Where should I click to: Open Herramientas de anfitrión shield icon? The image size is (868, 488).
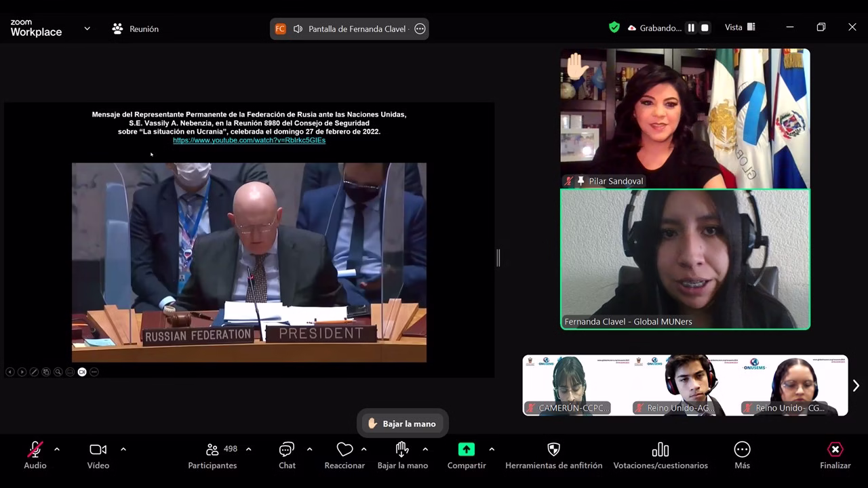tap(553, 450)
